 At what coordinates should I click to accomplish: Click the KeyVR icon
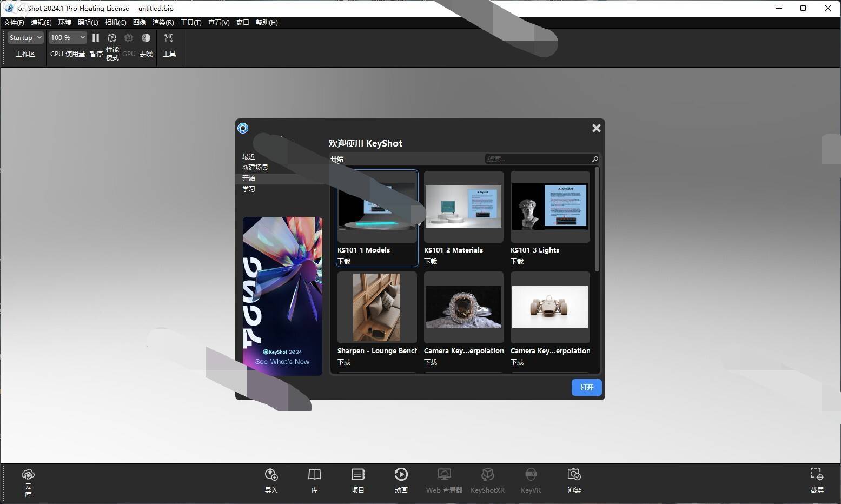click(531, 475)
